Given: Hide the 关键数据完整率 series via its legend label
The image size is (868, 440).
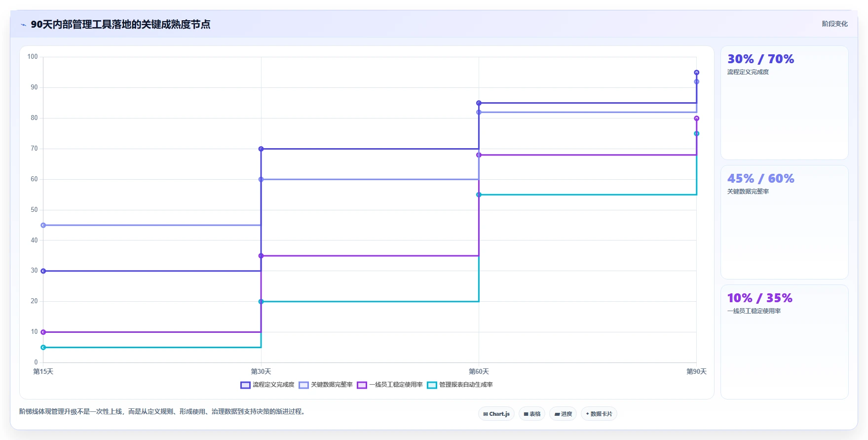Looking at the screenshot, I should click(332, 385).
